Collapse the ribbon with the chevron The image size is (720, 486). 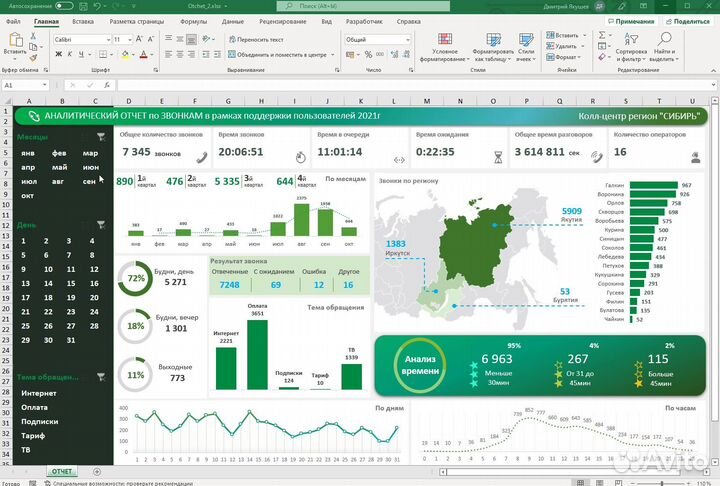[713, 70]
